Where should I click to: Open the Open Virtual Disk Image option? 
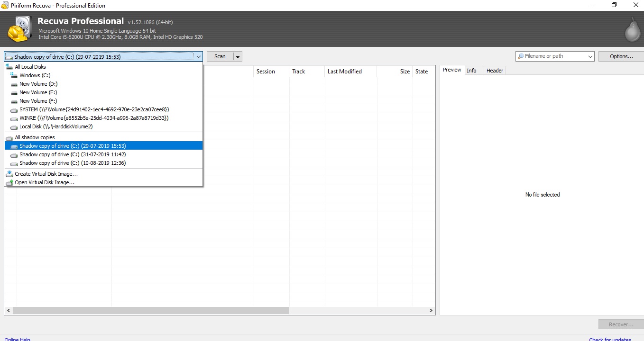103,182
